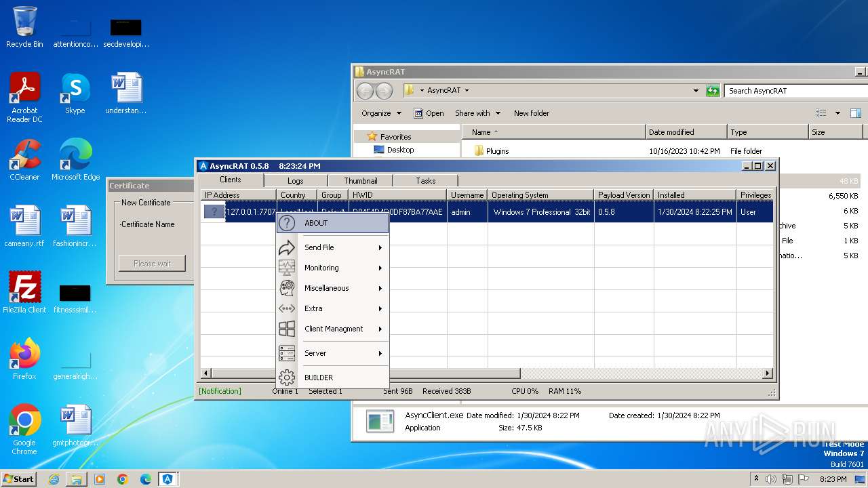Viewport: 868px width, 488px height.
Task: Select the admin client row username cell
Action: click(x=467, y=212)
